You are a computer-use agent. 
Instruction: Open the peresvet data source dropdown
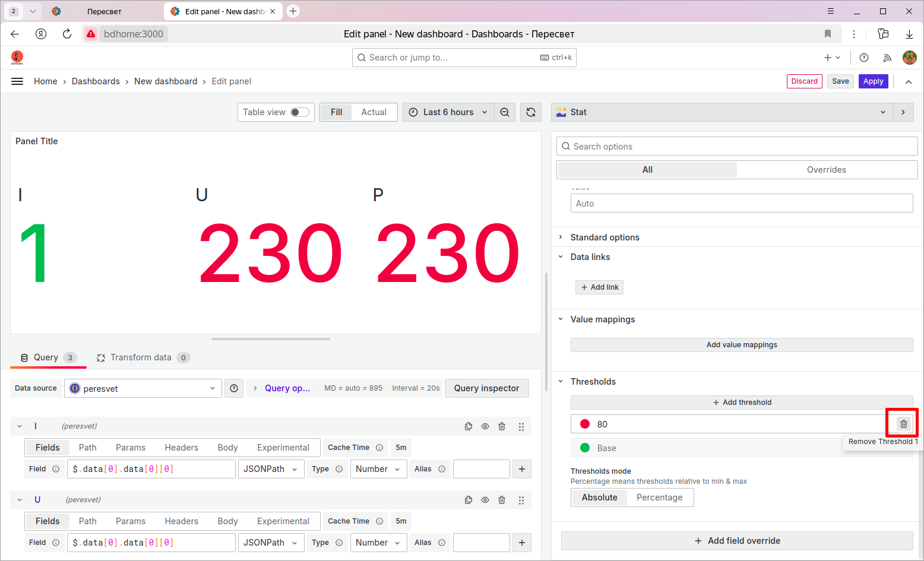coord(143,388)
